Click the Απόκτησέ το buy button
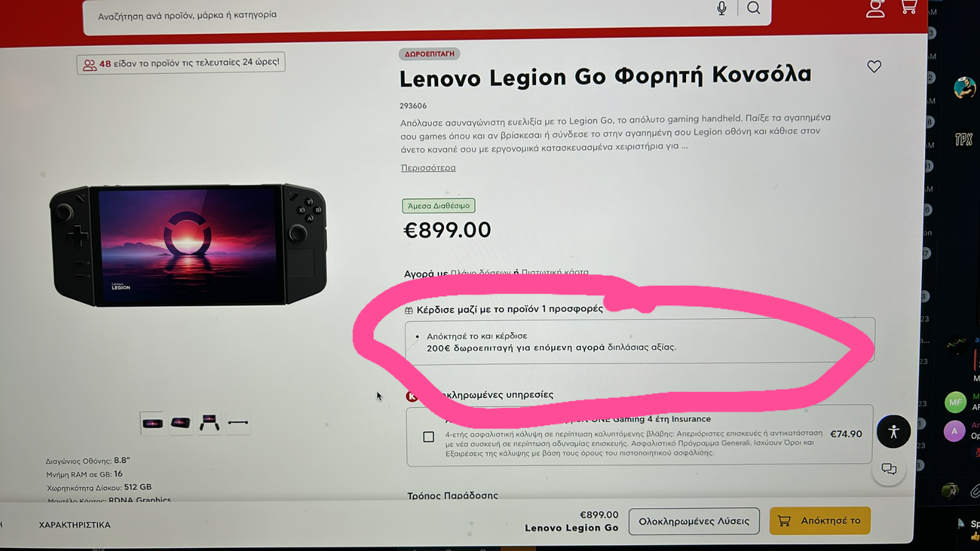 click(x=820, y=520)
